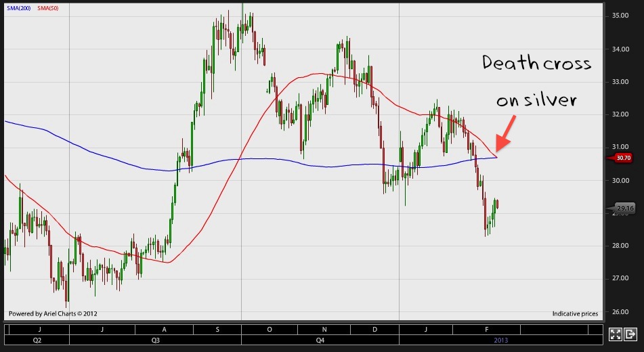Screen dimensions: 644x352
Task: Click the grey 29.16 price tag
Action: (622, 208)
